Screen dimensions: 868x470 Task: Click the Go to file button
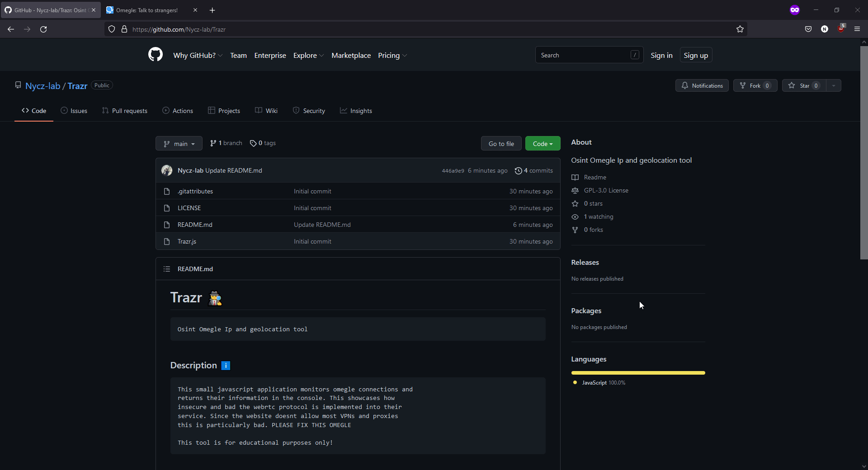pos(501,144)
